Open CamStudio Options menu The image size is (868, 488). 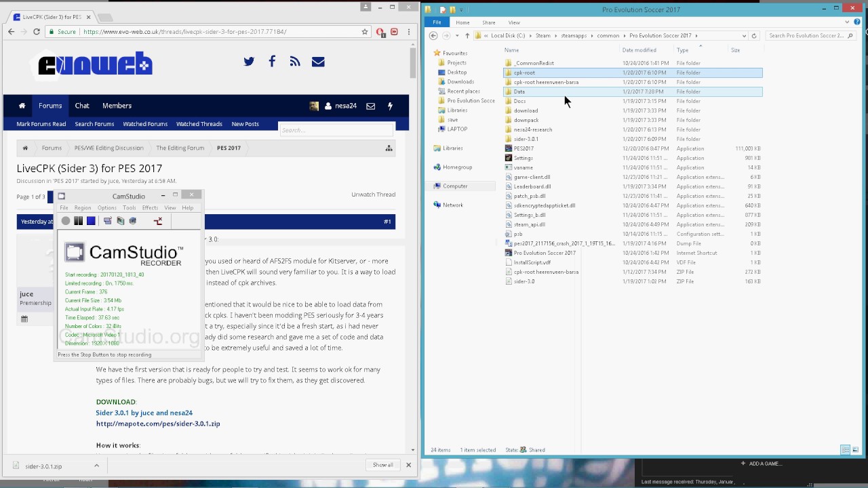coord(107,208)
